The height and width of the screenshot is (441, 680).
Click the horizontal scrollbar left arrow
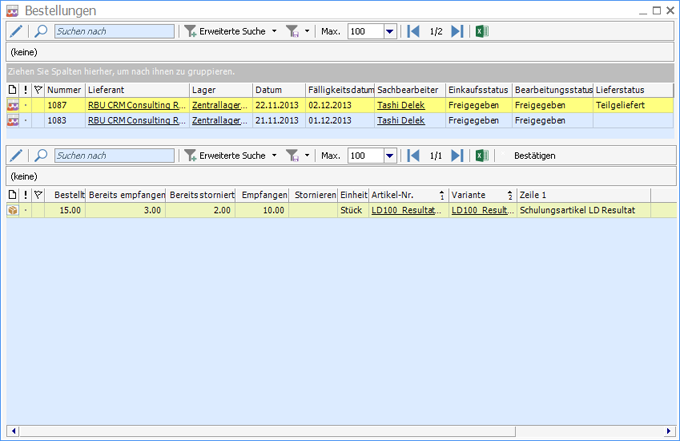click(13, 431)
